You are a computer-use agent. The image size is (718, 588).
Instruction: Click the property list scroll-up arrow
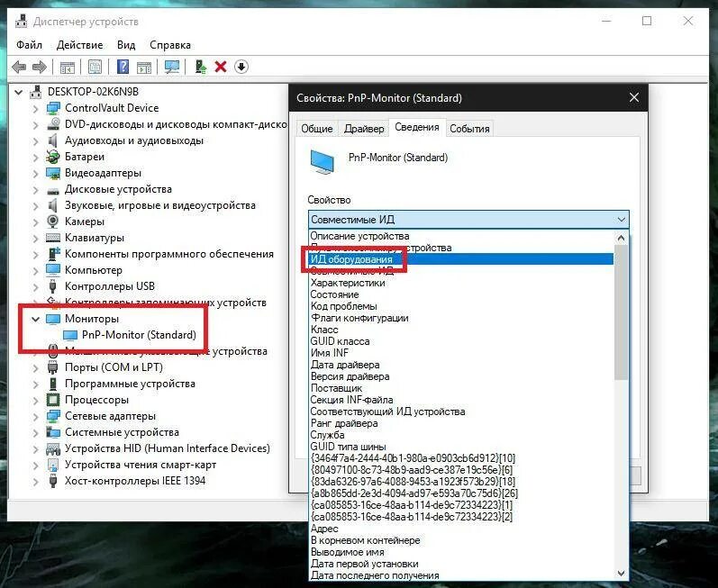click(x=621, y=238)
